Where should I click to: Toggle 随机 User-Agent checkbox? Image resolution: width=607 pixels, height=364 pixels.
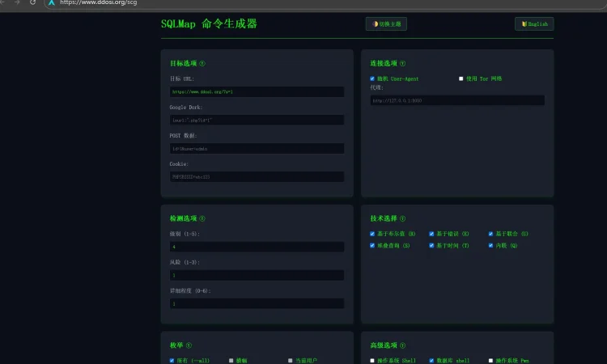[x=372, y=78]
